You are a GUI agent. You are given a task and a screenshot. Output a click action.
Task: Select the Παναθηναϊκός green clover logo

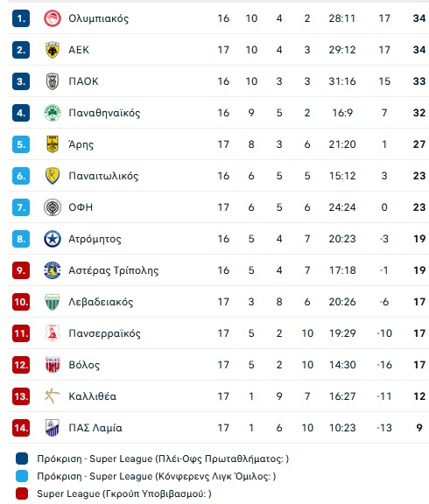(53, 113)
